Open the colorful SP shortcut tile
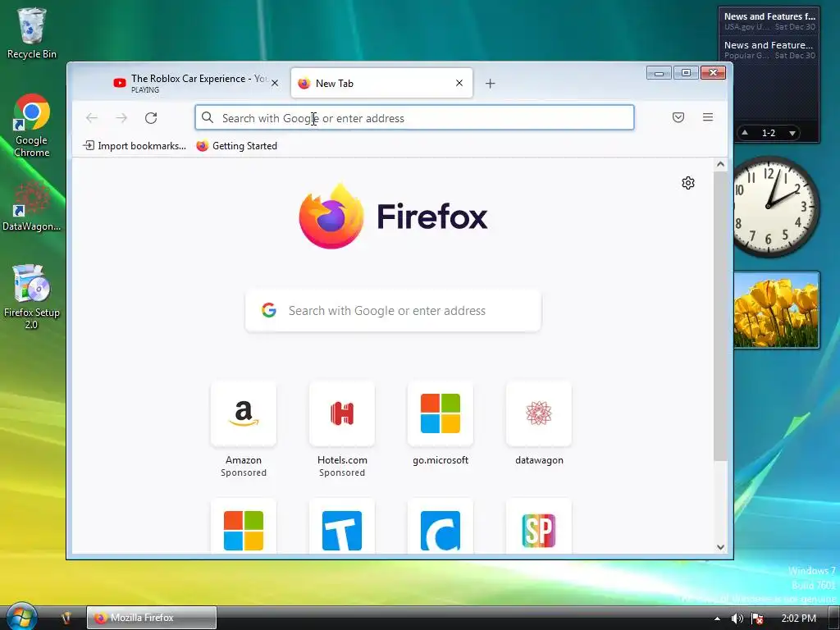The image size is (840, 630). tap(539, 527)
